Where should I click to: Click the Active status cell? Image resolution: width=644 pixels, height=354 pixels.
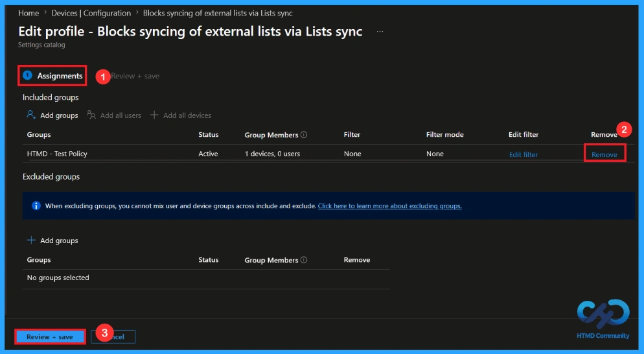(208, 154)
